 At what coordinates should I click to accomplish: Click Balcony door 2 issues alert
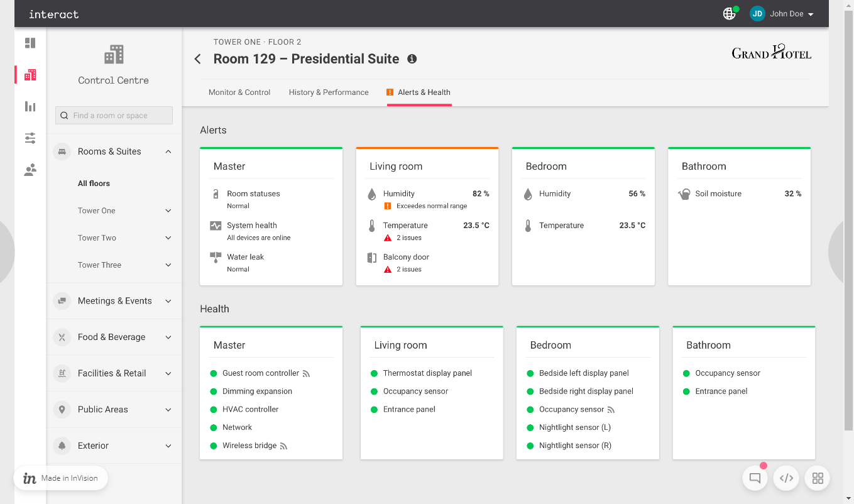406,263
